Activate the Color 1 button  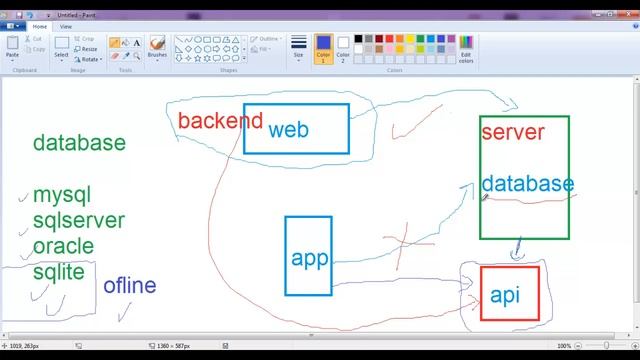(324, 49)
